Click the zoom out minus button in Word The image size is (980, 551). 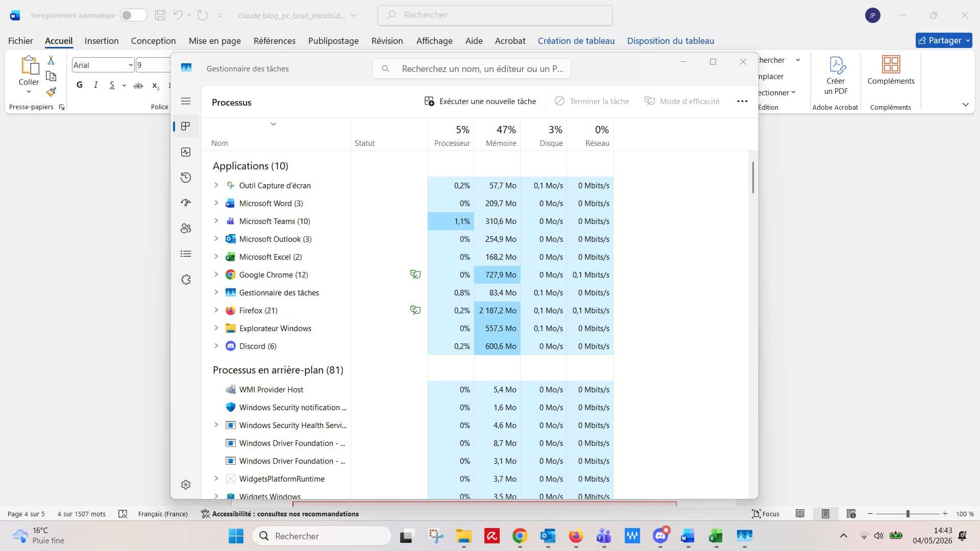pyautogui.click(x=870, y=514)
